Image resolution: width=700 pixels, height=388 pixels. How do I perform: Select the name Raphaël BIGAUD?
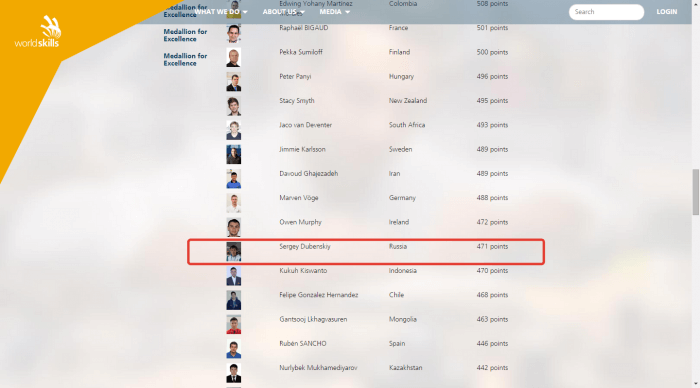(304, 28)
